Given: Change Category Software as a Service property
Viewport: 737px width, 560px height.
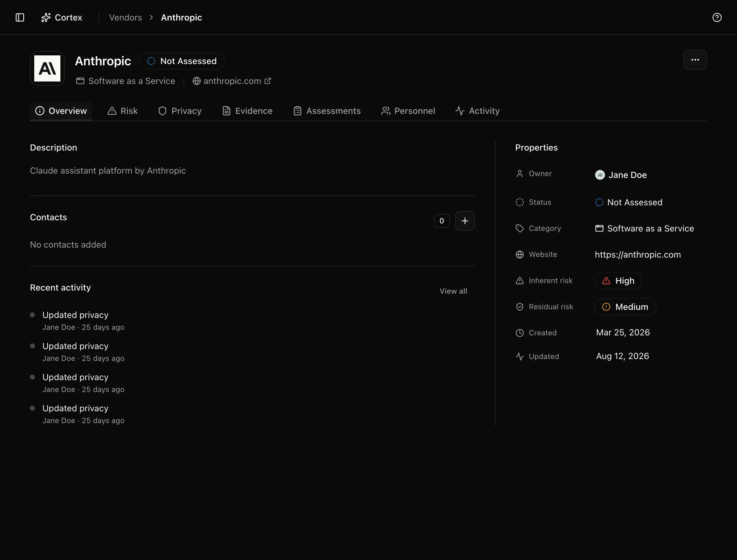Looking at the screenshot, I should [x=644, y=228].
